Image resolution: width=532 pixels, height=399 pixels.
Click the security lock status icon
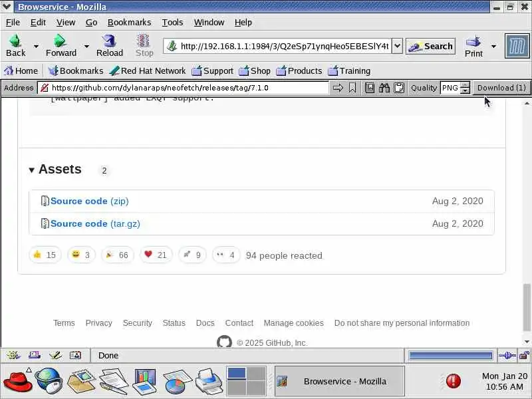524,356
